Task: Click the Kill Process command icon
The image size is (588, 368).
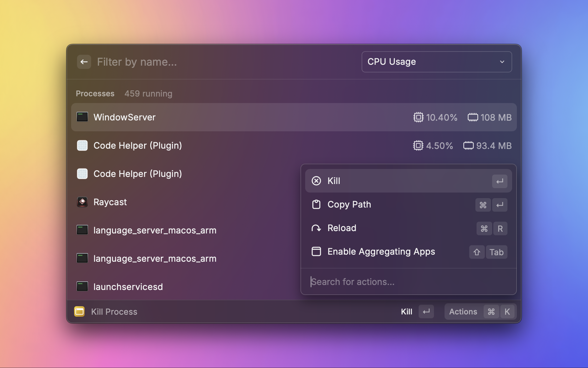Action: 79,311
